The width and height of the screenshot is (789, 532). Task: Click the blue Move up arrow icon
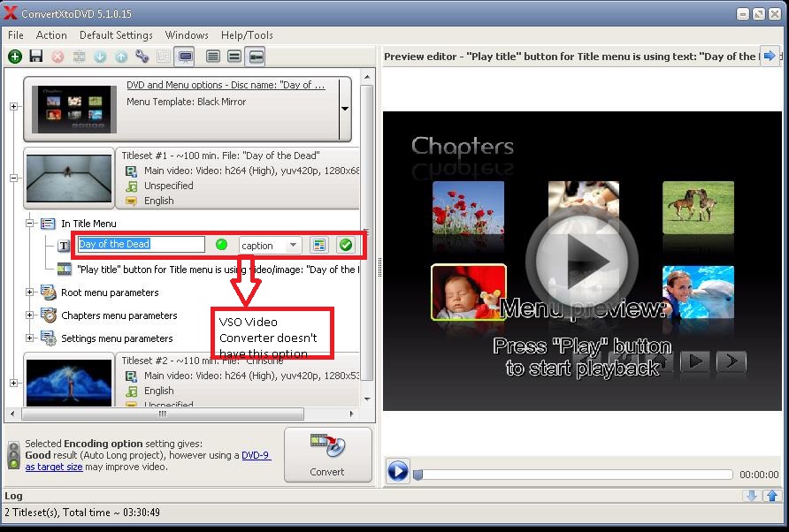coord(121,57)
